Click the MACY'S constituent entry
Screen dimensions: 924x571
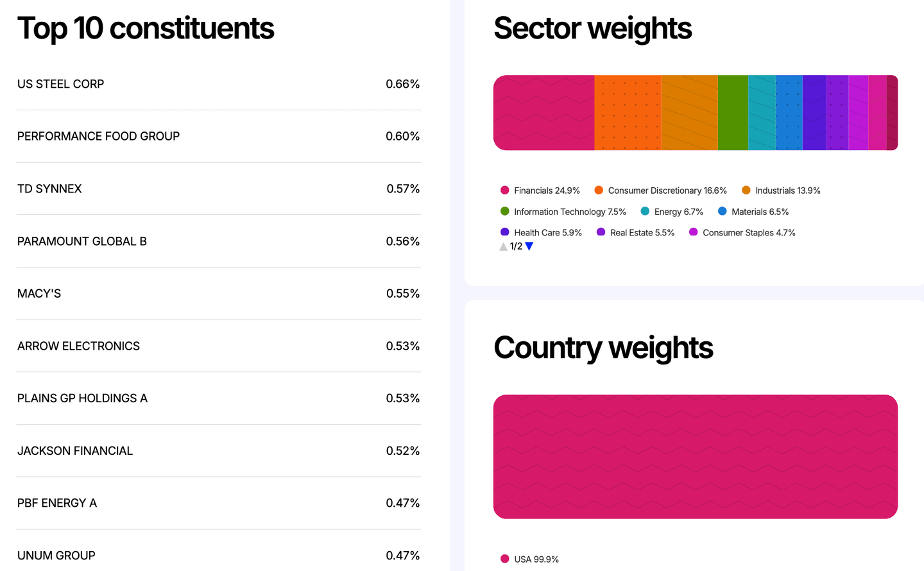coord(218,293)
